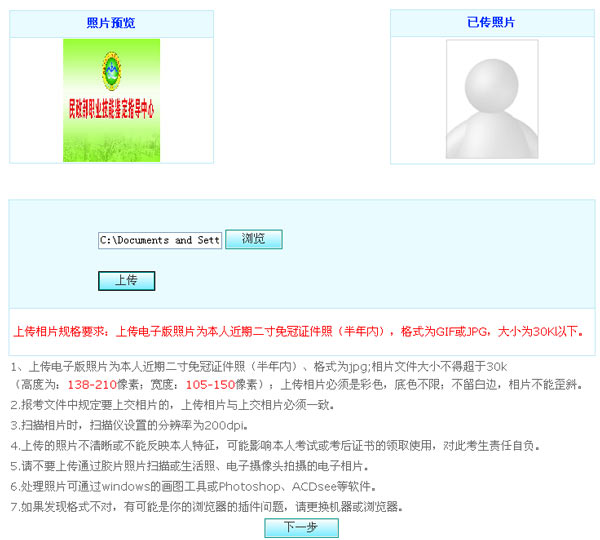This screenshot has width=600, height=540.
Task: Click rule 5 about 胶片照片扫描 text
Action: coord(190,466)
